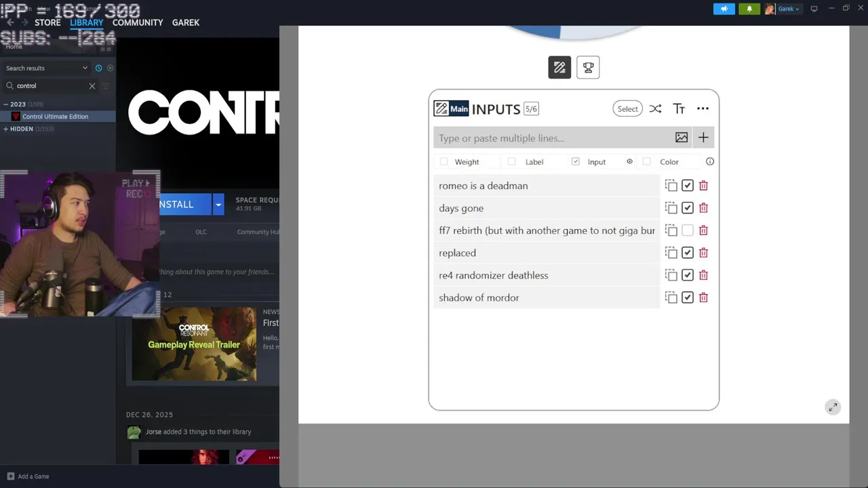Enable the Label column checkbox
This screenshot has height=488, width=868.
pos(511,161)
